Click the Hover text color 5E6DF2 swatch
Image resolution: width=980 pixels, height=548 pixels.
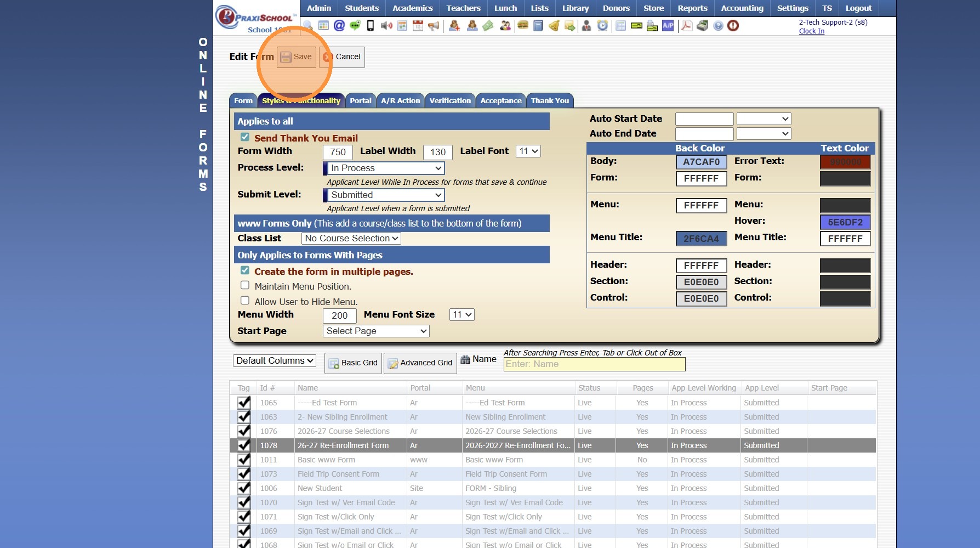(x=845, y=223)
